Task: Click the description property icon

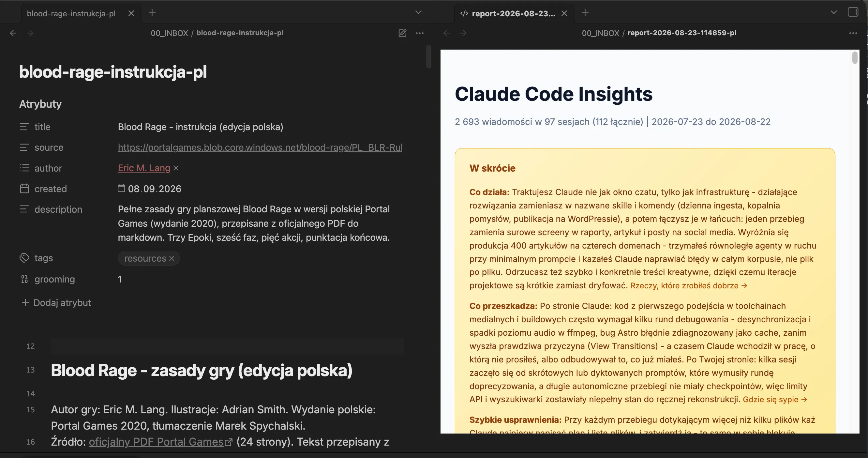Action: pos(24,209)
